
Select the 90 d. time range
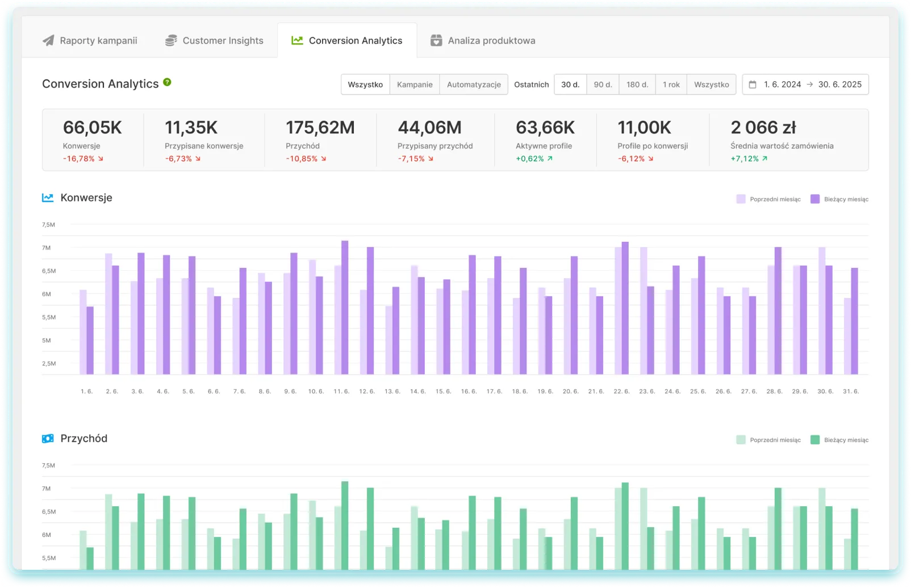[603, 84]
